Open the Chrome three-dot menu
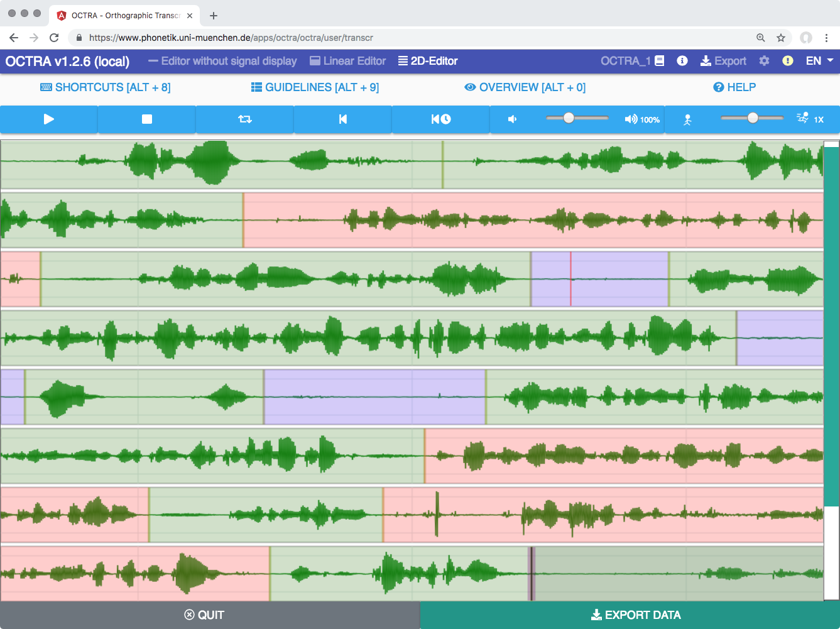The image size is (840, 629). pyautogui.click(x=827, y=38)
